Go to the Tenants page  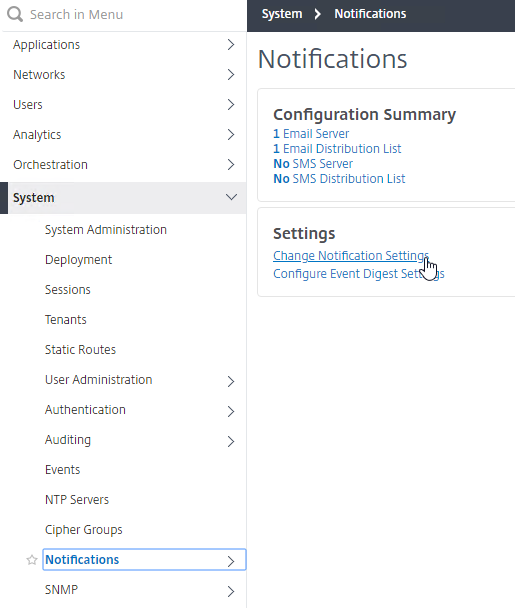point(66,320)
